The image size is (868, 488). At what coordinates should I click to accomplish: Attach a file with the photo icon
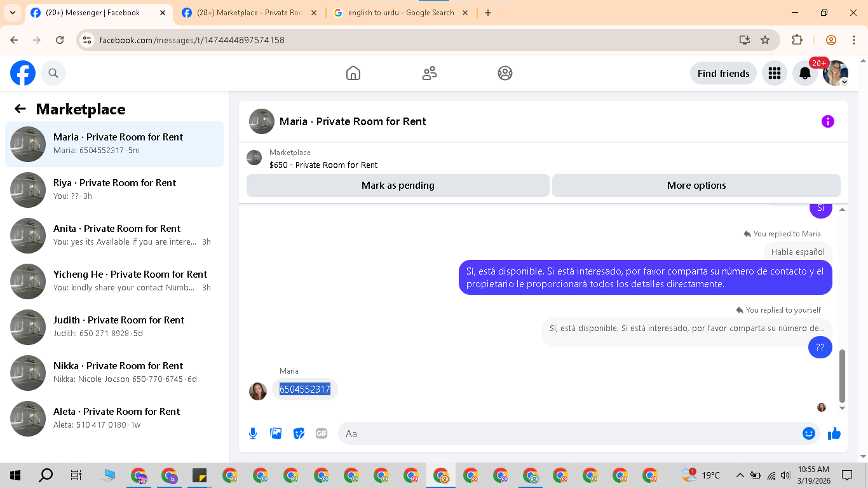pos(276,433)
